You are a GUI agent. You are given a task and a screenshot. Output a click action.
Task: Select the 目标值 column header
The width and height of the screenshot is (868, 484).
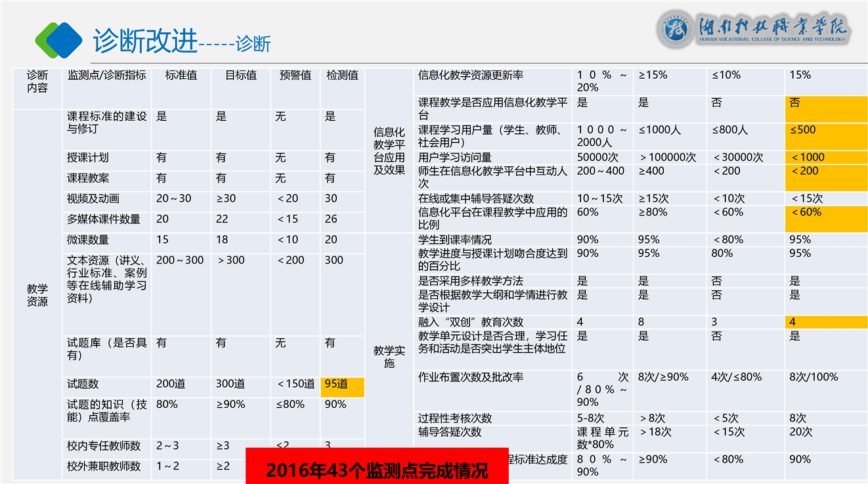(x=241, y=76)
